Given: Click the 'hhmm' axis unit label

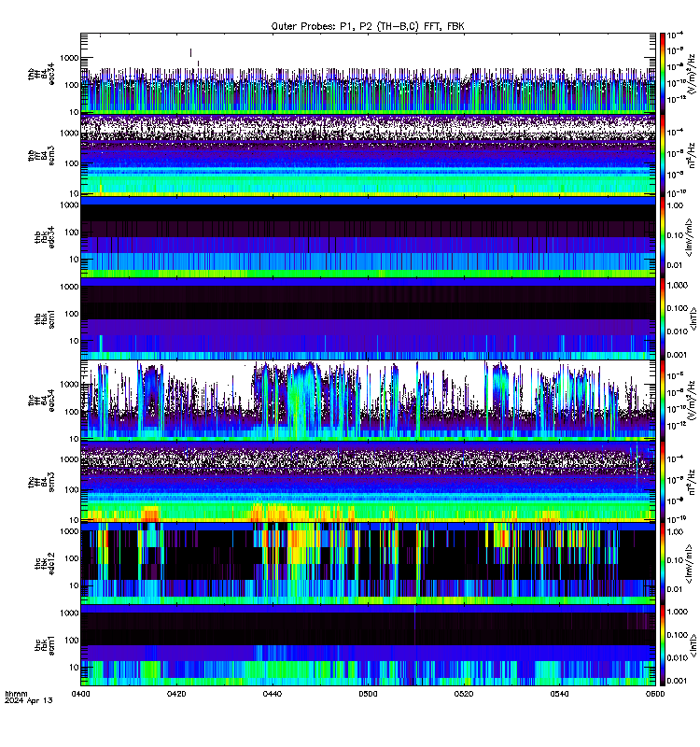Looking at the screenshot, I should coord(16,694).
